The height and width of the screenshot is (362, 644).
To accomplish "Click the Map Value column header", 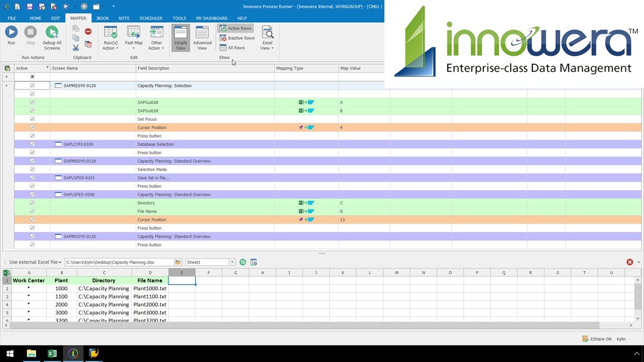I will pos(361,68).
